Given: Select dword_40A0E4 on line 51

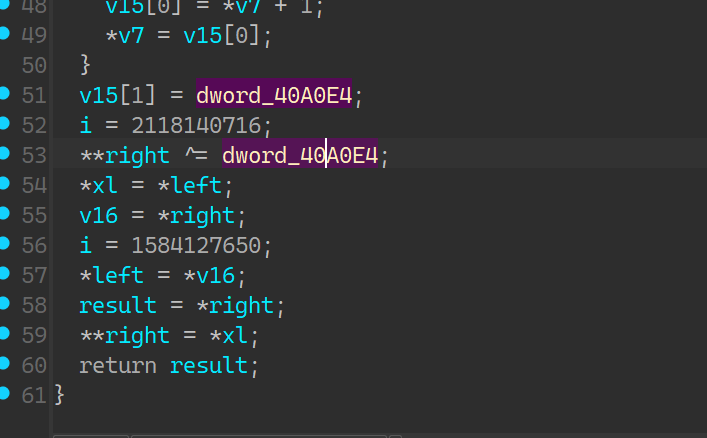Looking at the screenshot, I should (x=273, y=96).
